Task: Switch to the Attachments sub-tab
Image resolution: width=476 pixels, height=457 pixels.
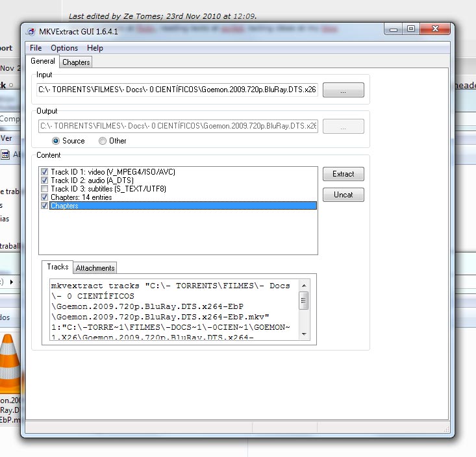Action: (95, 268)
